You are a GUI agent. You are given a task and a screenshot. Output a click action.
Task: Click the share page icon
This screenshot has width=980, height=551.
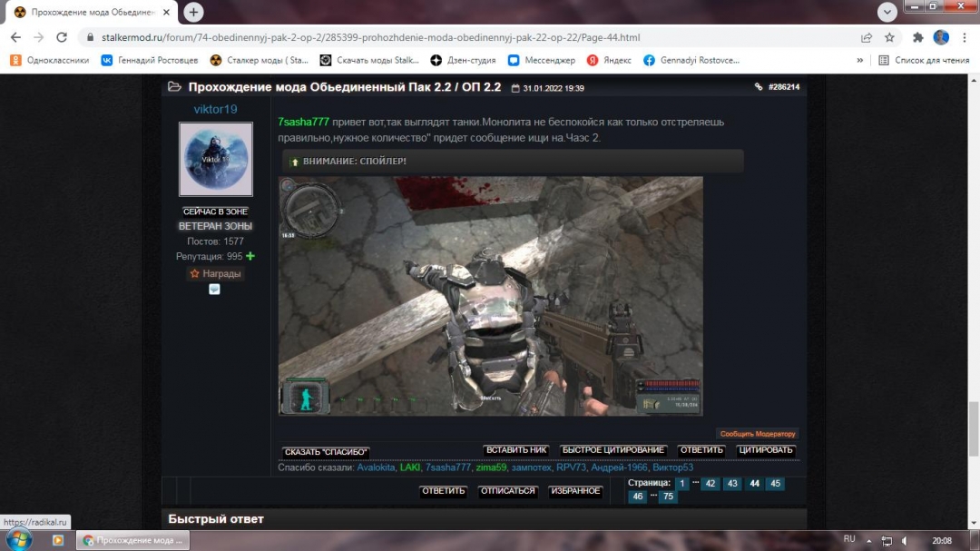pyautogui.click(x=867, y=37)
